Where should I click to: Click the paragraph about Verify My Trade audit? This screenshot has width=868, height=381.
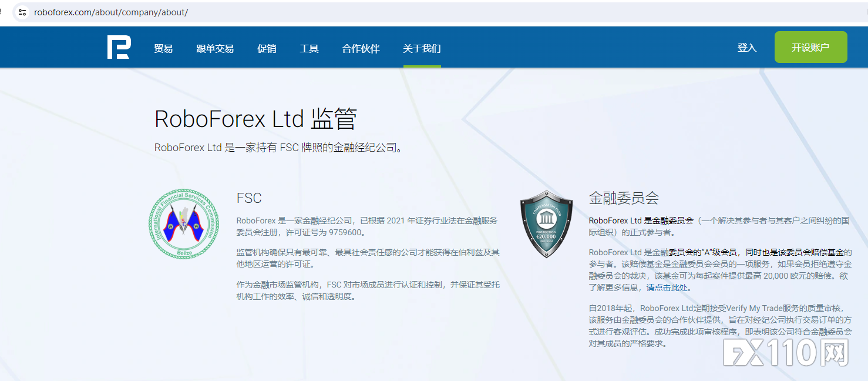720,325
